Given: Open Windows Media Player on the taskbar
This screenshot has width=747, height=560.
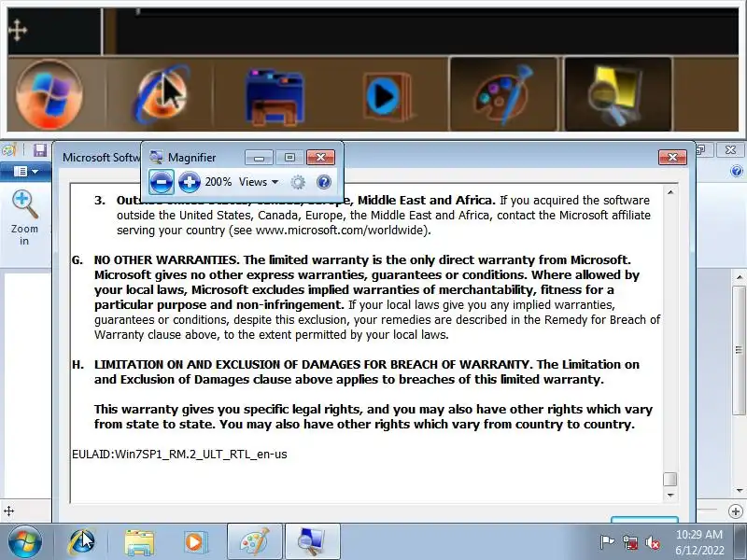Looking at the screenshot, I should (x=195, y=542).
